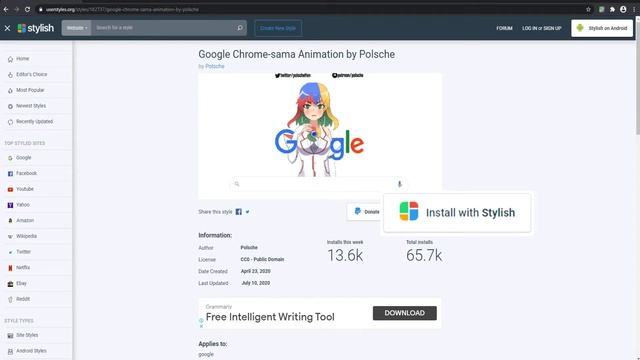This screenshot has width=640, height=360.
Task: Share this style on Twitter icon
Action: (x=247, y=212)
